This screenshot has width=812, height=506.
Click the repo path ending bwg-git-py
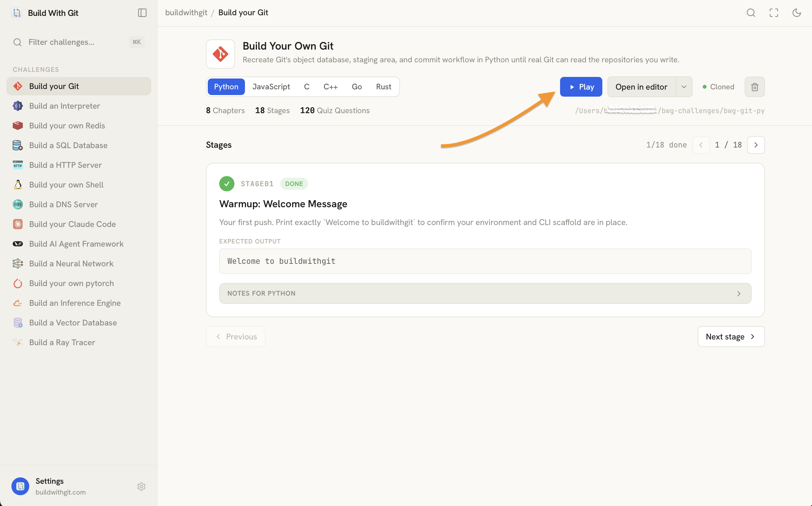tap(670, 111)
